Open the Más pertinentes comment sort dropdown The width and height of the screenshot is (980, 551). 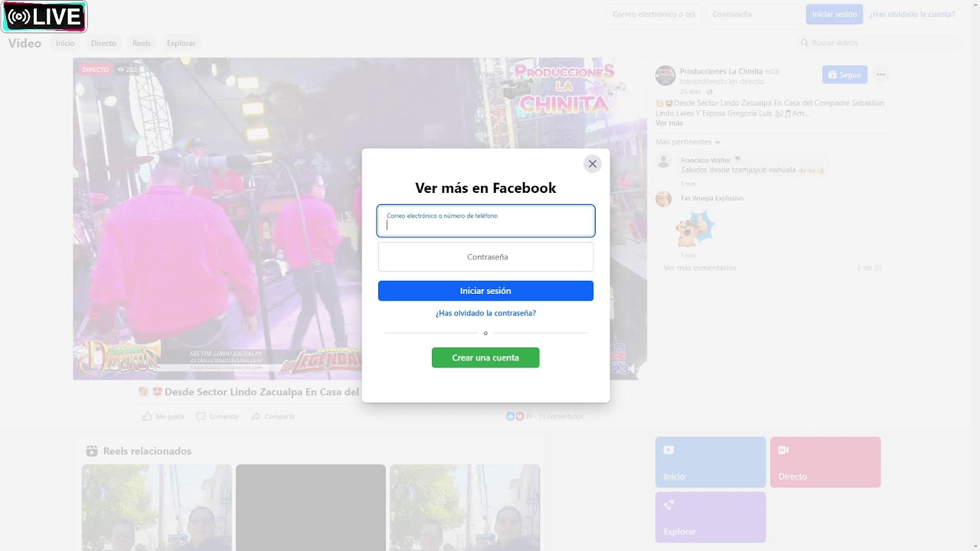(688, 142)
